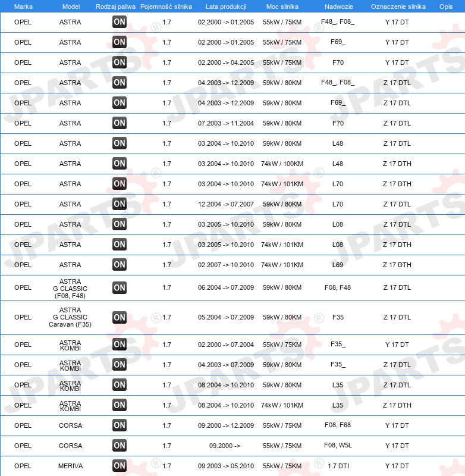Viewport: 465px width, 476px height.
Task: Click the ON badge in the Astra F69_ Z 17 DTL row
Action: click(x=119, y=103)
